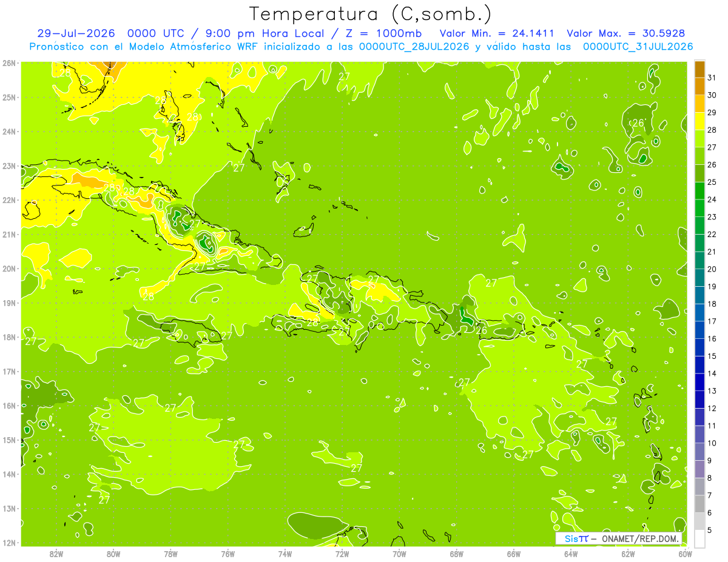Click the 68W longitude axis label

[x=457, y=554]
